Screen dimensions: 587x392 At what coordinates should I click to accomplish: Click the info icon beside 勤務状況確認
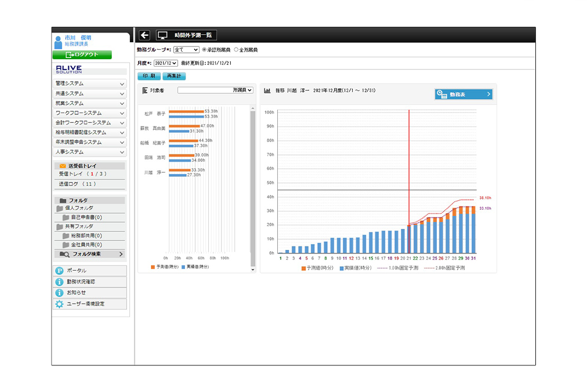(59, 282)
